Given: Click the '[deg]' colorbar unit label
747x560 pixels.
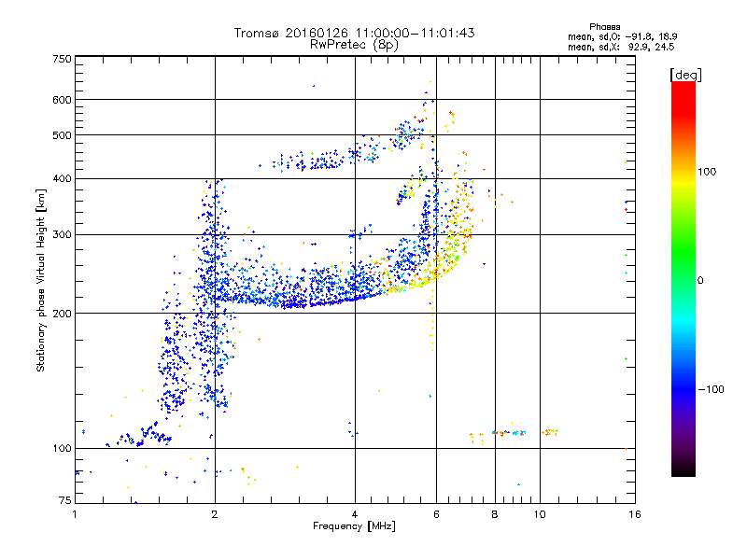Looking at the screenshot, I should (x=685, y=75).
